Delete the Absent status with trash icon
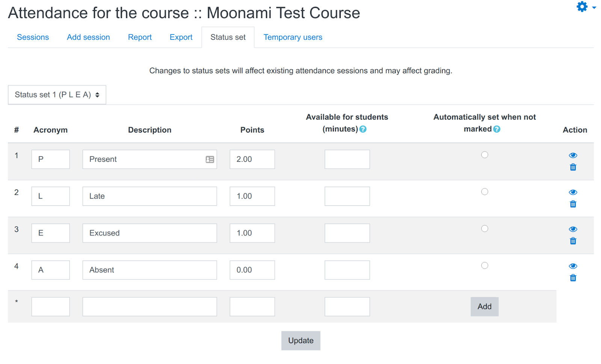601x364 pixels. click(573, 278)
